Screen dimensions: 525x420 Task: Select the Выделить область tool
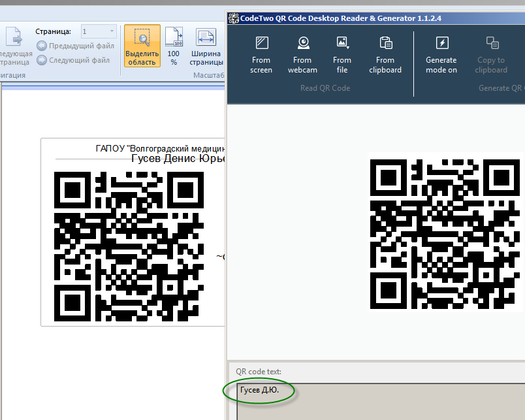142,46
